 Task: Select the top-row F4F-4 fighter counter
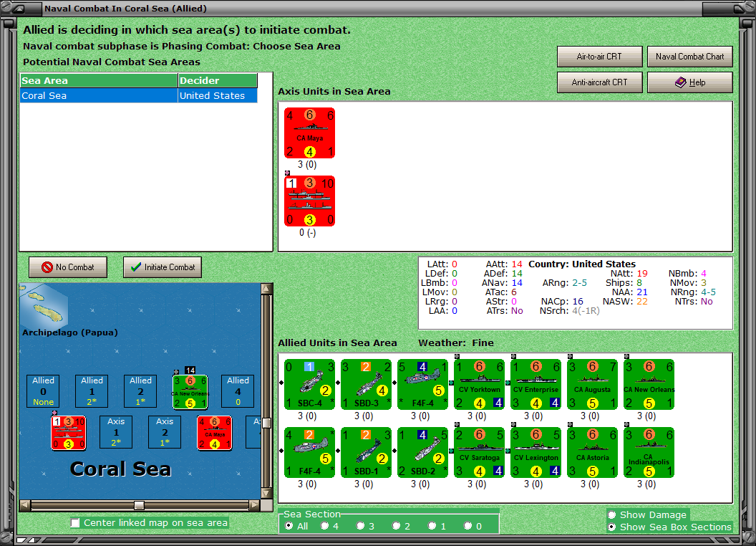click(x=423, y=384)
